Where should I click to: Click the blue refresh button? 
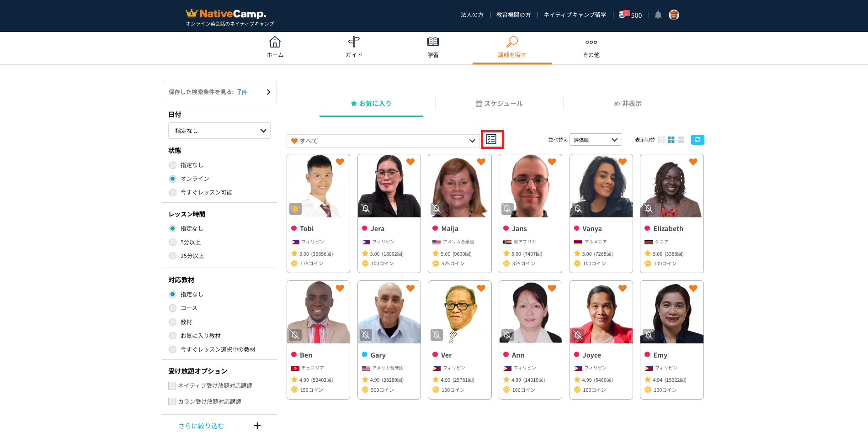pos(697,140)
